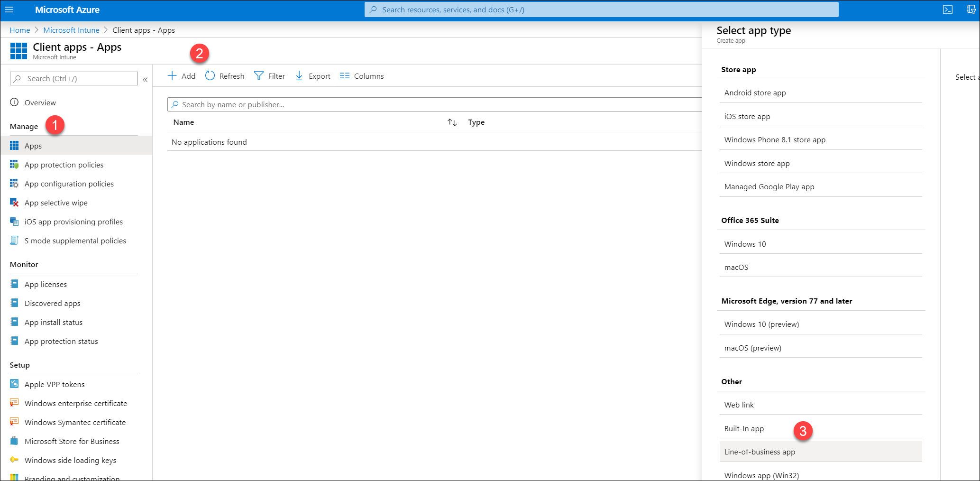Select Line-of-business app type
980x481 pixels.
tap(760, 452)
